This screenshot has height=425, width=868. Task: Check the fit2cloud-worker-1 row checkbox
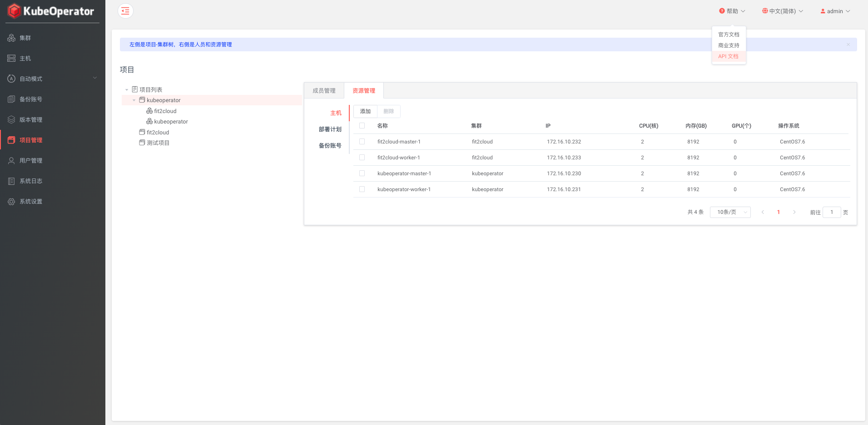click(362, 158)
